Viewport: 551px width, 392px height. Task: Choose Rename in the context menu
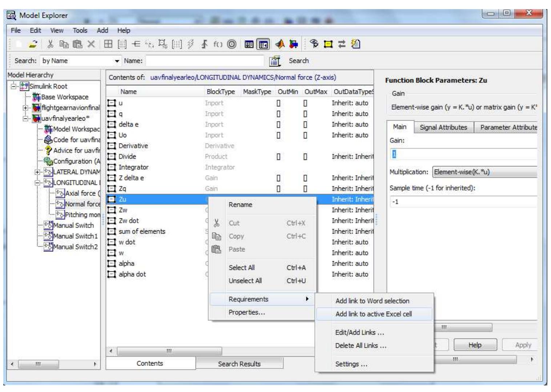click(x=240, y=205)
